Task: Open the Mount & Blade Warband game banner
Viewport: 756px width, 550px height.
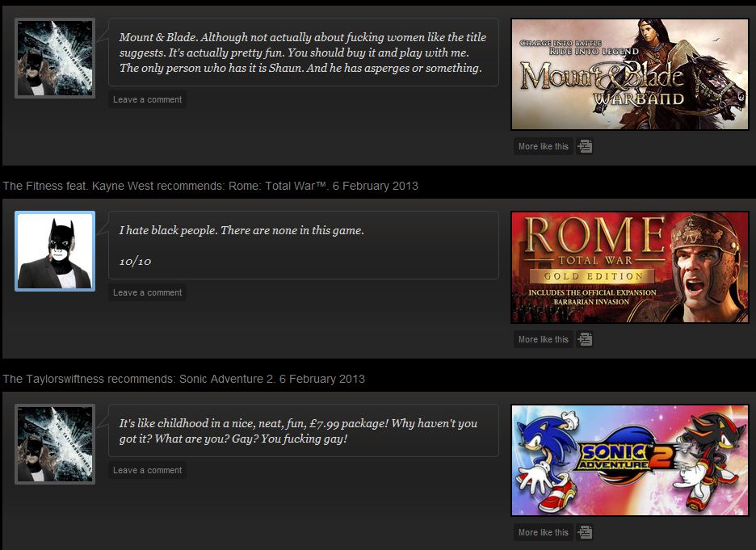Action: point(630,74)
